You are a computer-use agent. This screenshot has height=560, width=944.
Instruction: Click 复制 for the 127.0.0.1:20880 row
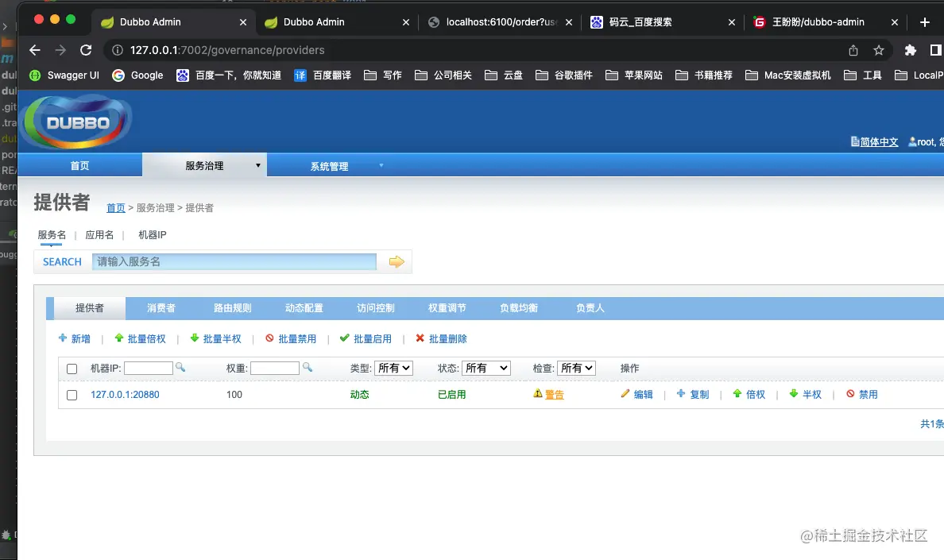click(x=693, y=395)
